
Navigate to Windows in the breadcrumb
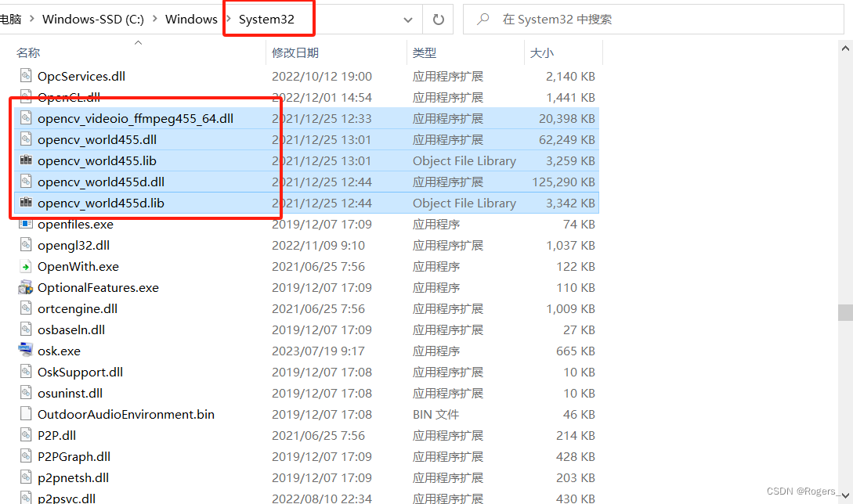point(191,19)
